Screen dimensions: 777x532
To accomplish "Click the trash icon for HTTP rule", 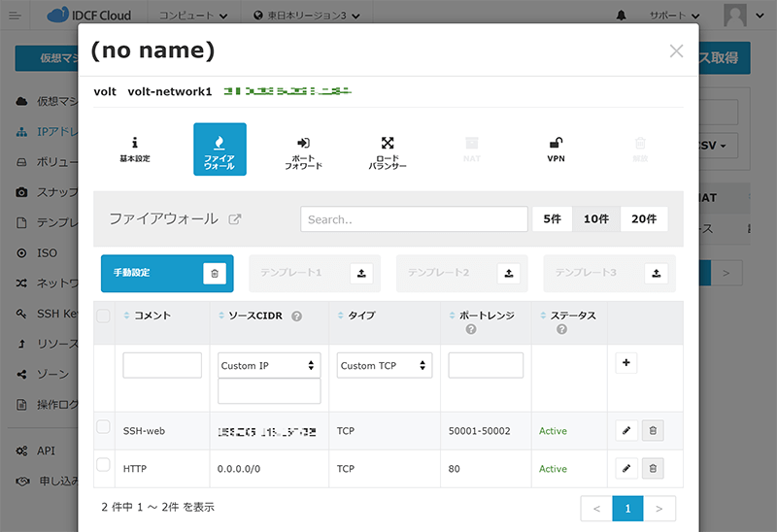I will click(x=653, y=469).
